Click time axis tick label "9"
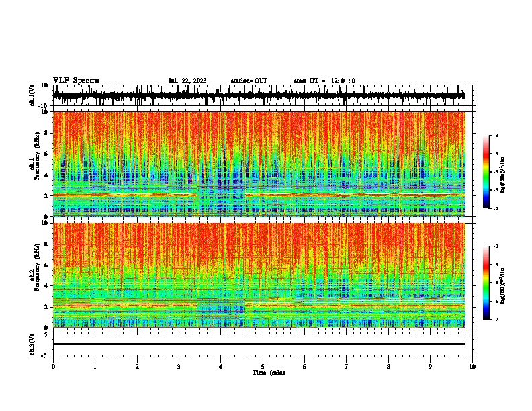 click(430, 367)
